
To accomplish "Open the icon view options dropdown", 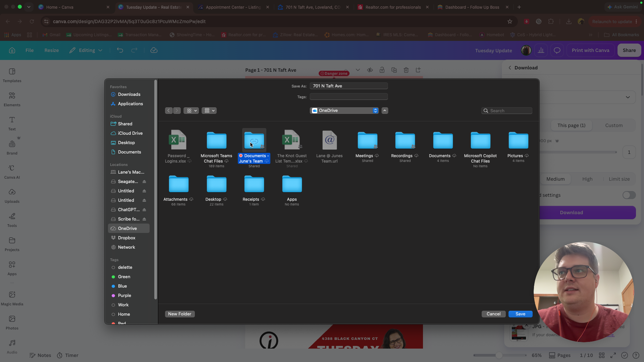I will click(191, 111).
